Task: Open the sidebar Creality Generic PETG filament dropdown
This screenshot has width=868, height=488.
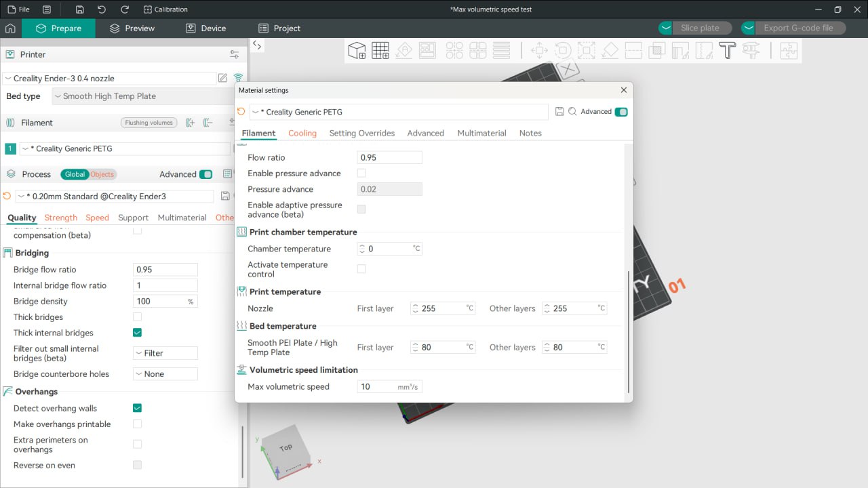Action: click(125, 148)
